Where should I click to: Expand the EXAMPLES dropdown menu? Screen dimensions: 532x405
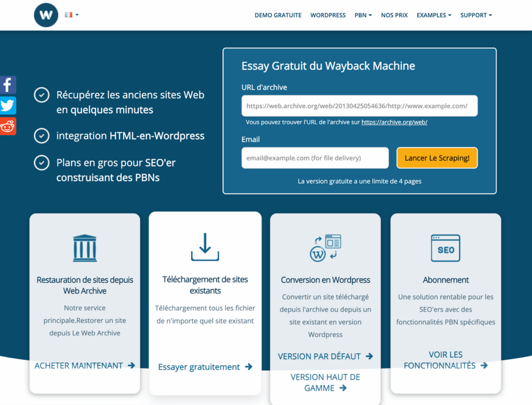click(434, 15)
